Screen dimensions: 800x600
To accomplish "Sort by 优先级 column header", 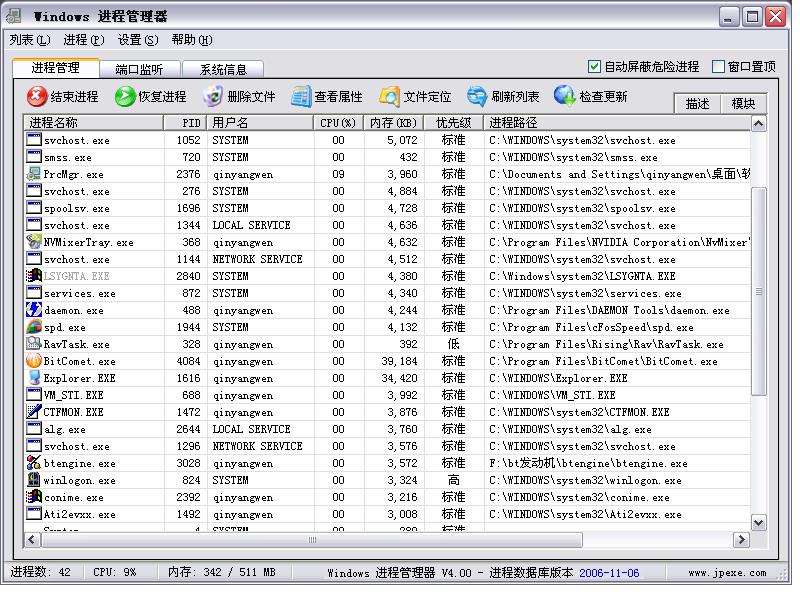I will pyautogui.click(x=454, y=122).
